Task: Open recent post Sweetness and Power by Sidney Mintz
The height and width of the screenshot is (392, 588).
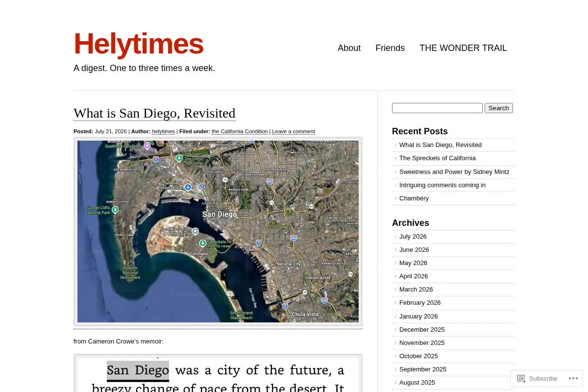Action: 454,171
